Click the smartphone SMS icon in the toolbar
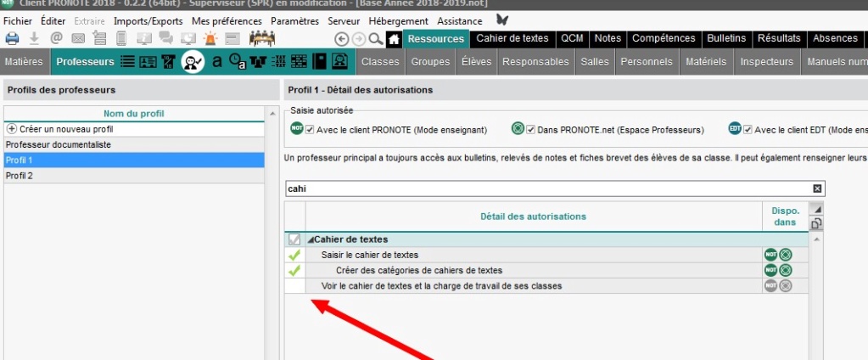This screenshot has height=360, width=868. pyautogui.click(x=121, y=39)
